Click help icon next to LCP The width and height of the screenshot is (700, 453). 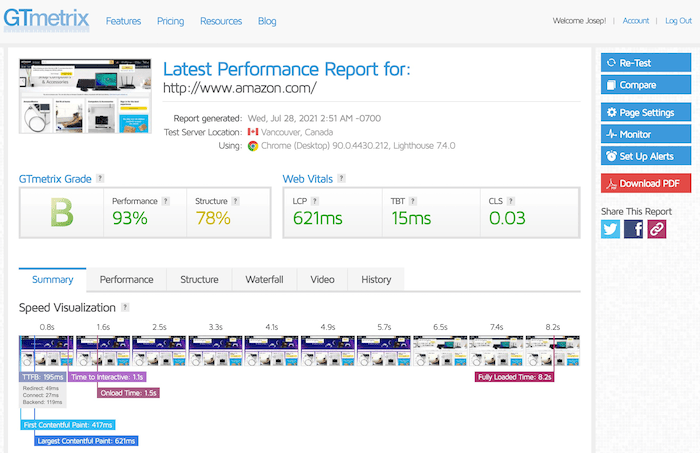[314, 201]
